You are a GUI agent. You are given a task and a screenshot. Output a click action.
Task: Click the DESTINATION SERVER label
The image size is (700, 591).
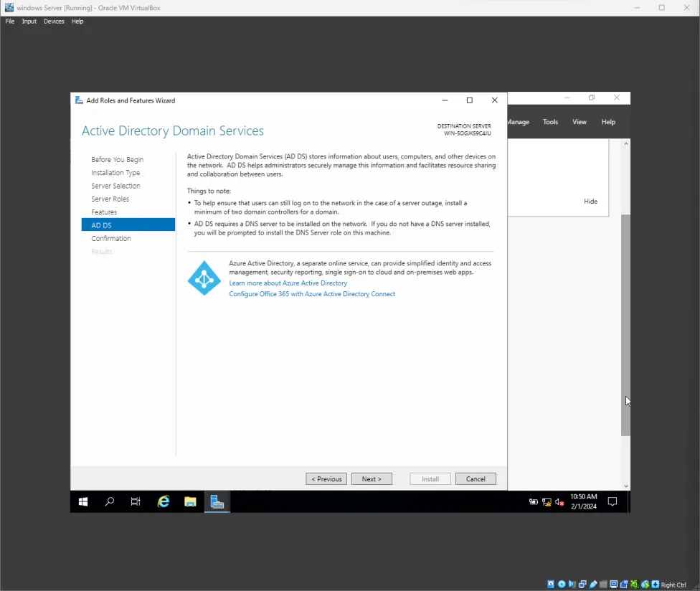pos(464,126)
